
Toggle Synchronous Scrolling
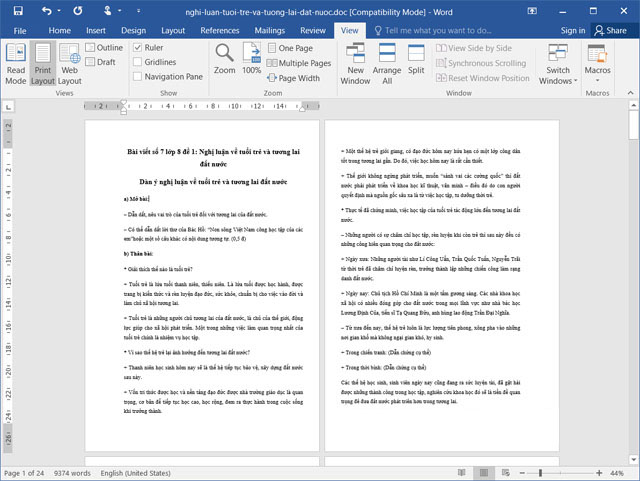pyautogui.click(x=481, y=63)
